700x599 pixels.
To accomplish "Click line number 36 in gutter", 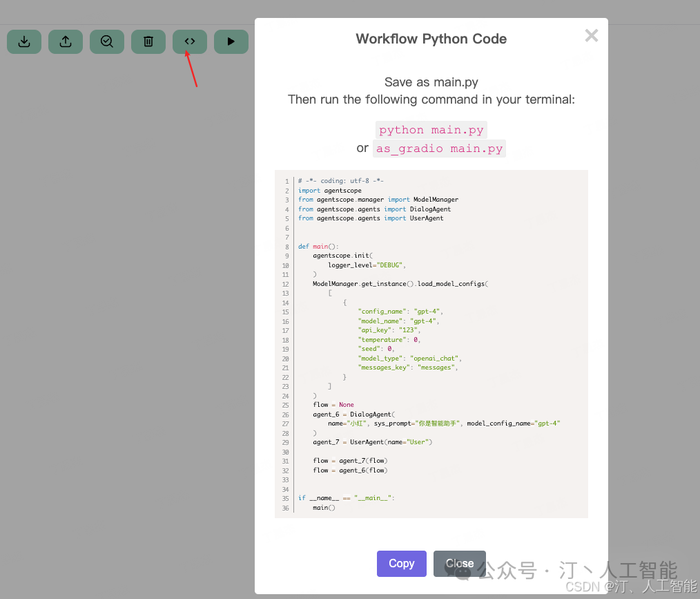I will 286,508.
